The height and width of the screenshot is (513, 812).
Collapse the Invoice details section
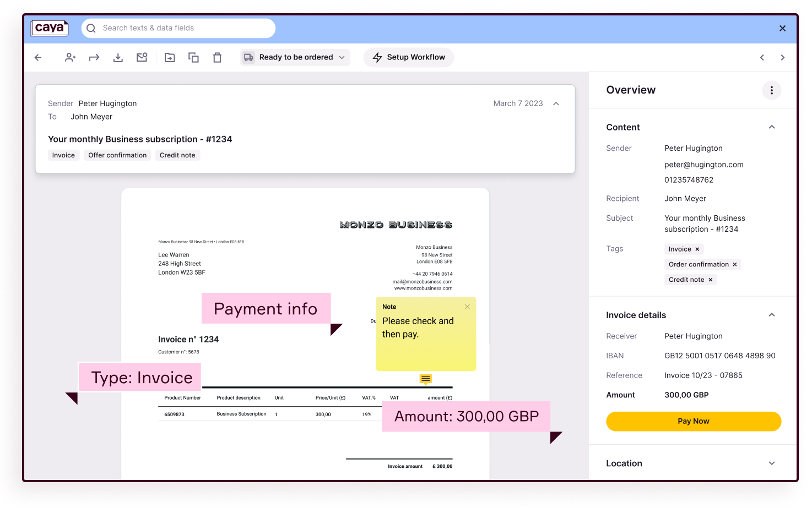[771, 314]
